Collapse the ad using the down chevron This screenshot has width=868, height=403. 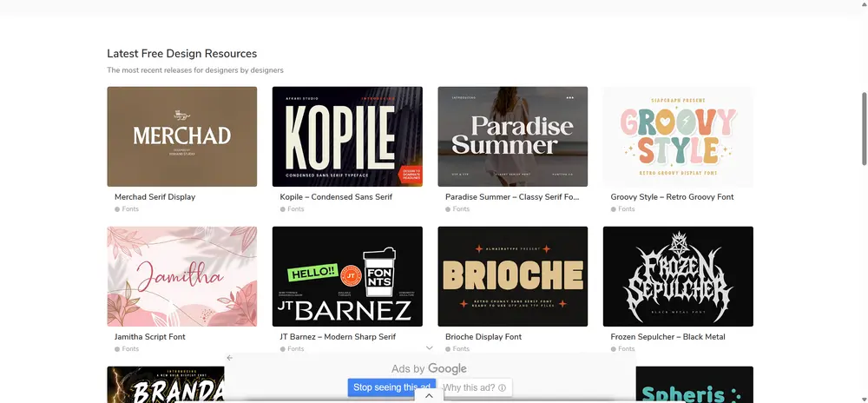[x=429, y=347]
